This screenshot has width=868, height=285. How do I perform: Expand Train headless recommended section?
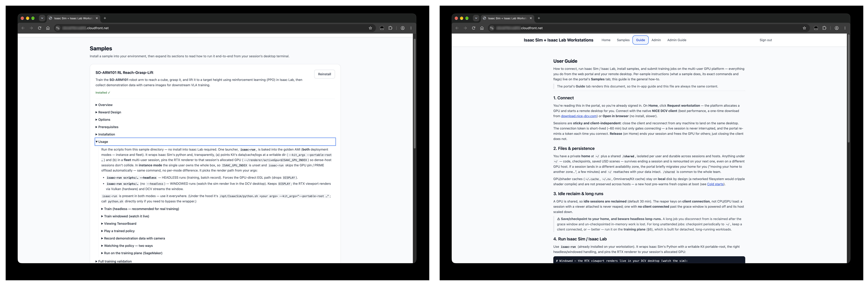[140, 209]
